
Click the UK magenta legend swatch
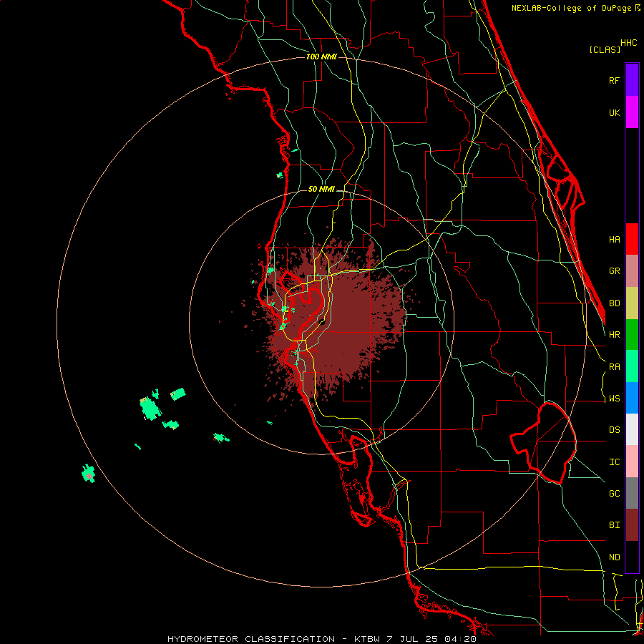click(x=632, y=112)
